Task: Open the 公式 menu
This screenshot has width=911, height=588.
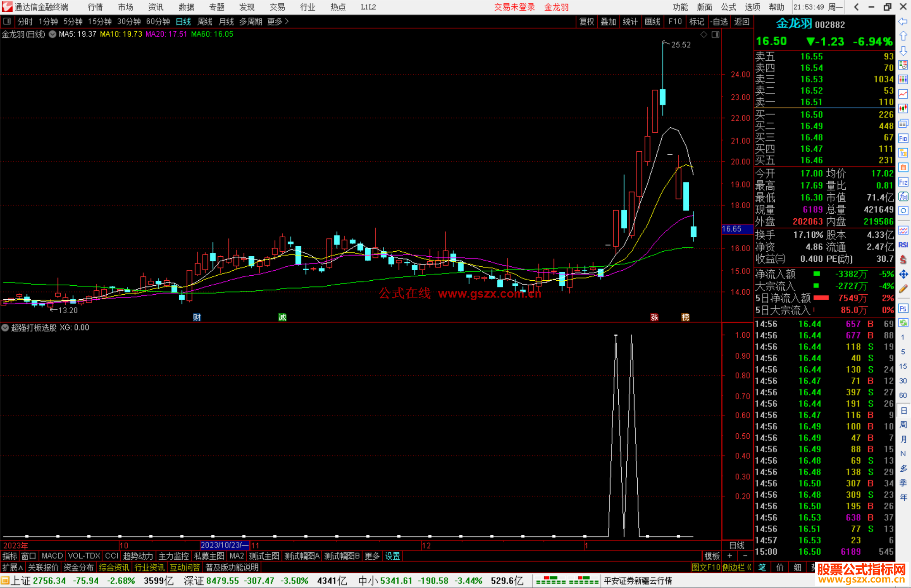Action: tap(728, 7)
